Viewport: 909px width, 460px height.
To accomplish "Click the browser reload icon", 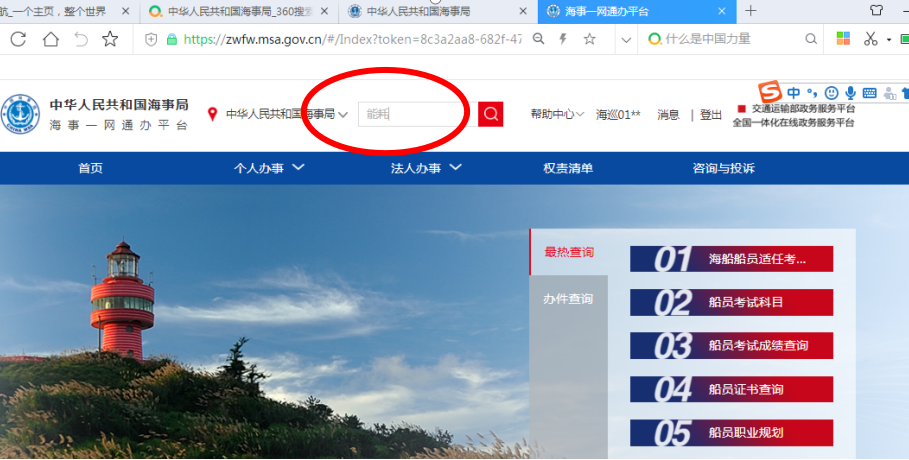I will 18,39.
